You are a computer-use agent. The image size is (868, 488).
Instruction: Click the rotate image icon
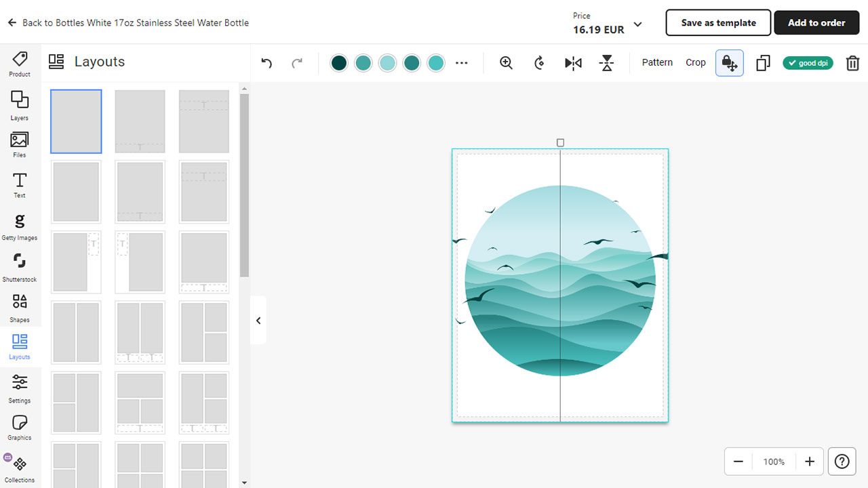click(x=540, y=63)
